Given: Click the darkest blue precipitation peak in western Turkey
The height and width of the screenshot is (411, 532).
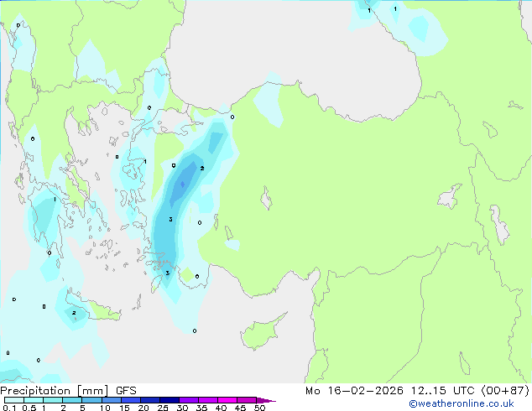Looking at the screenshot, I should click(183, 185).
